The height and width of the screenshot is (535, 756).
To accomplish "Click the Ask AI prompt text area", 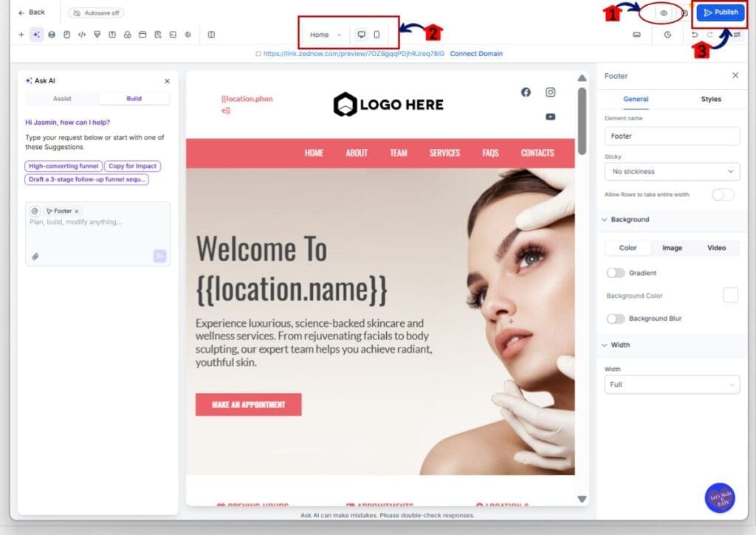I will [98, 234].
